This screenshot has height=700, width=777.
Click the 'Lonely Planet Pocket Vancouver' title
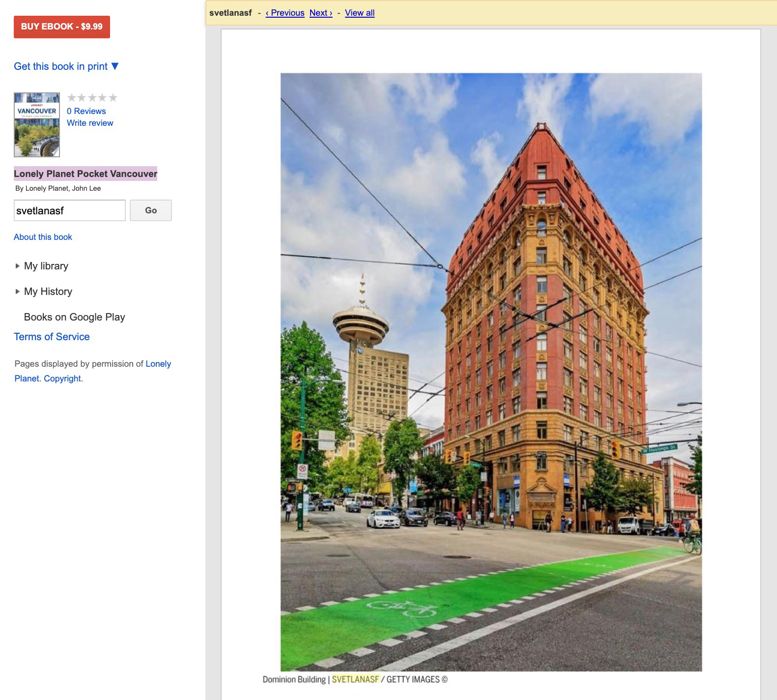(x=86, y=174)
